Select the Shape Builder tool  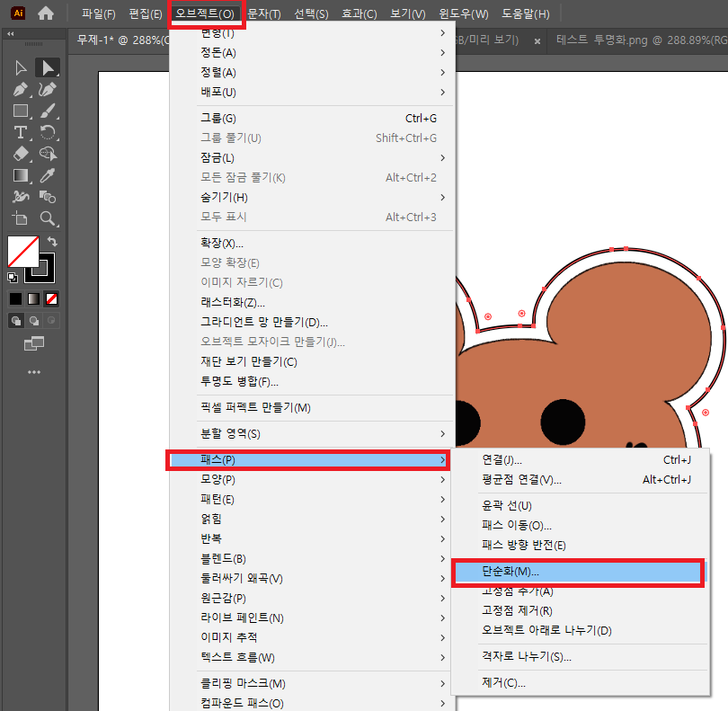48,154
